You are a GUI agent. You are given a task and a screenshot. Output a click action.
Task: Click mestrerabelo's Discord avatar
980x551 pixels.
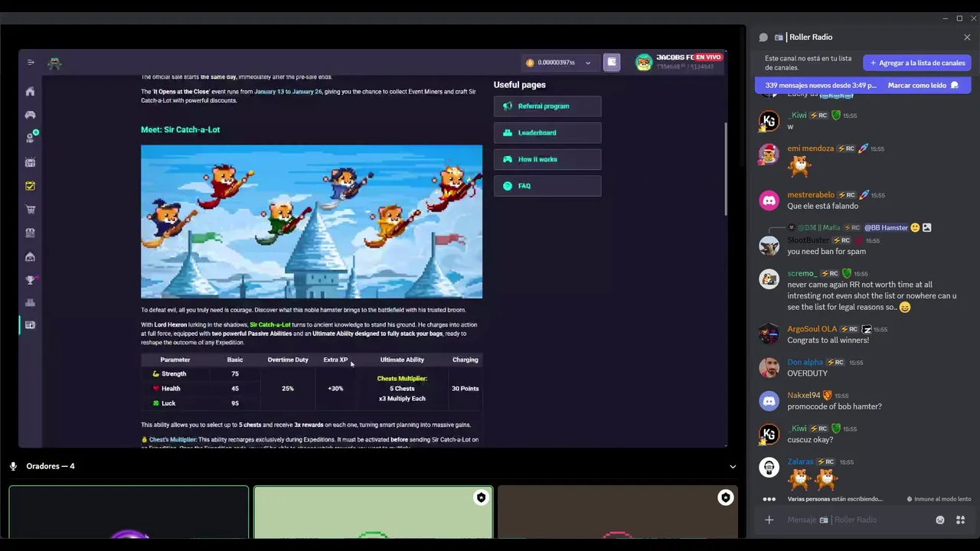(769, 201)
